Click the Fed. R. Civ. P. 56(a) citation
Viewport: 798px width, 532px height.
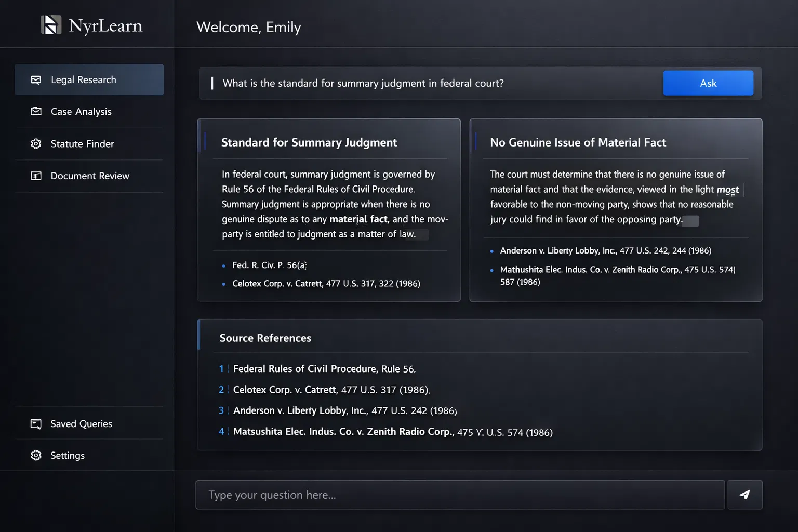point(269,265)
